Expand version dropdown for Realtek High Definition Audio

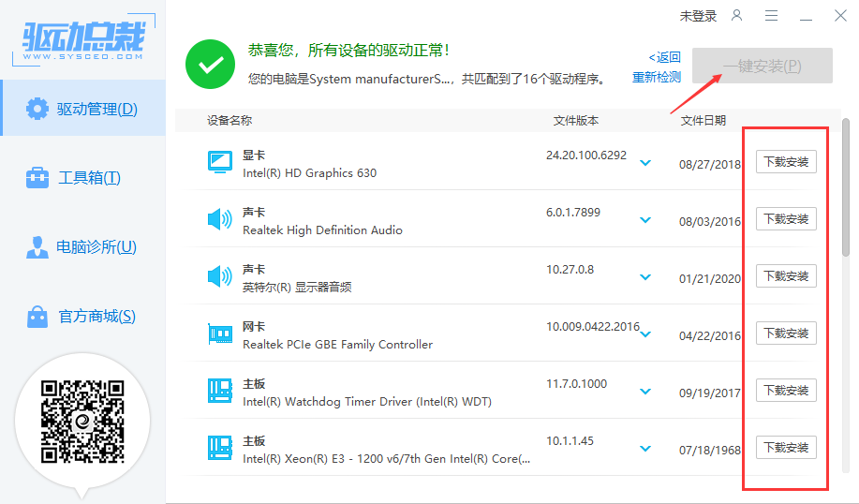[644, 220]
